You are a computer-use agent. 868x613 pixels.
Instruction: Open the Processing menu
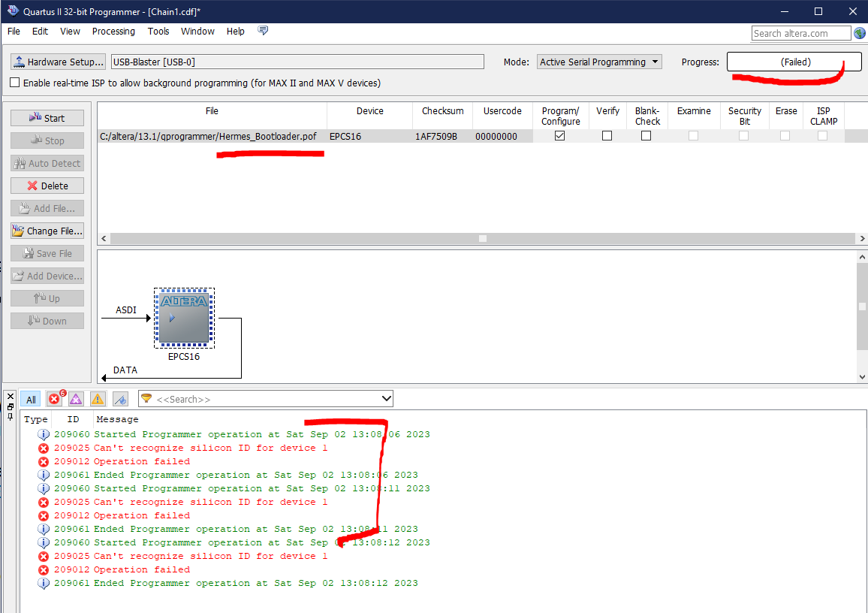point(113,32)
